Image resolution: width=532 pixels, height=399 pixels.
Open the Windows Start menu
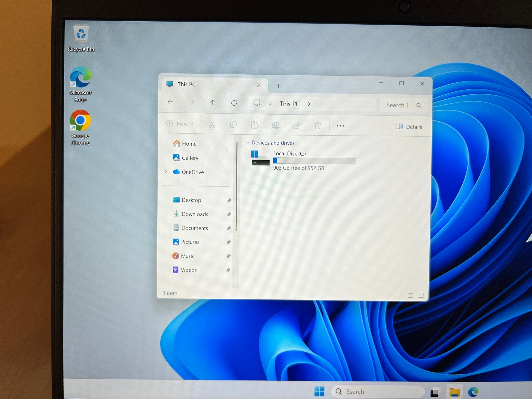coord(319,391)
